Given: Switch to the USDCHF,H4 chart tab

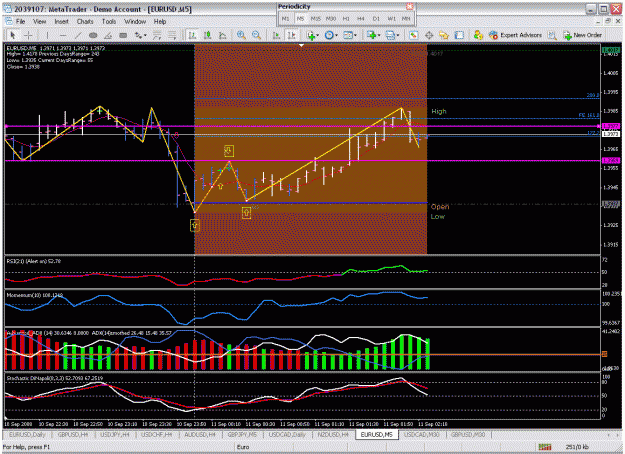Looking at the screenshot, I should [157, 434].
